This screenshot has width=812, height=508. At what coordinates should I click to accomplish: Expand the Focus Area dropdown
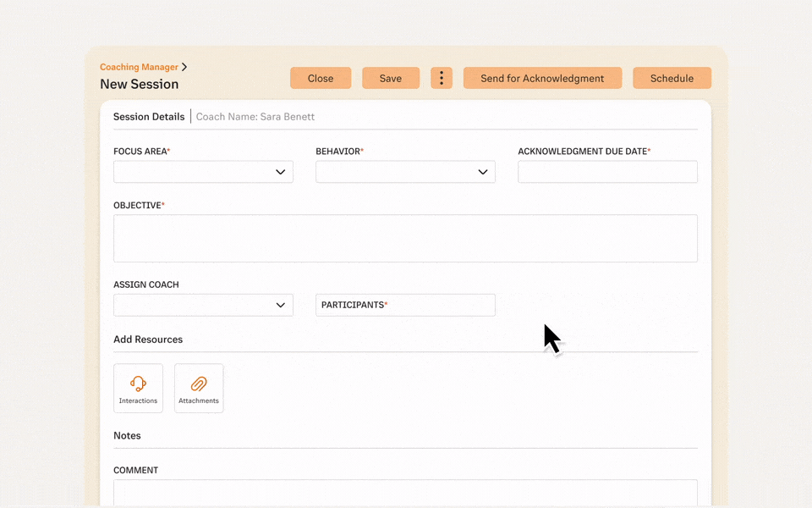pos(203,172)
